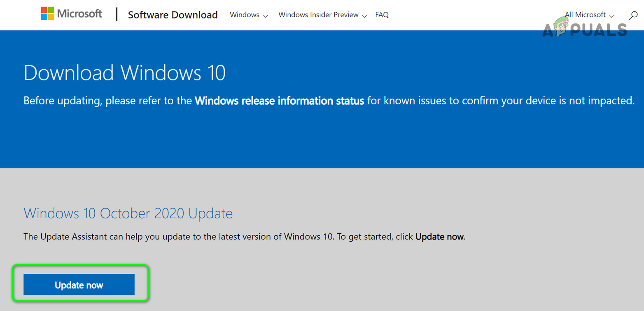Click the highlighted Update now area
This screenshot has width=644, height=311.
pyautogui.click(x=80, y=283)
